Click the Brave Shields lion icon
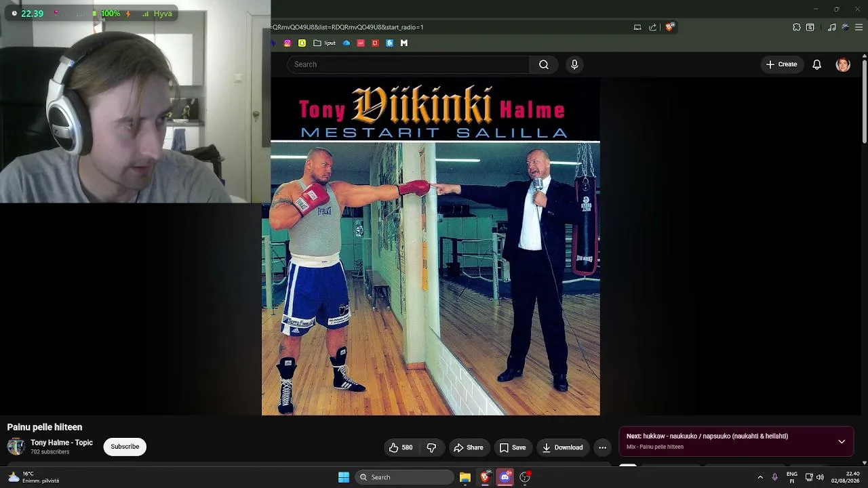The height and width of the screenshot is (488, 868). pyautogui.click(x=669, y=27)
